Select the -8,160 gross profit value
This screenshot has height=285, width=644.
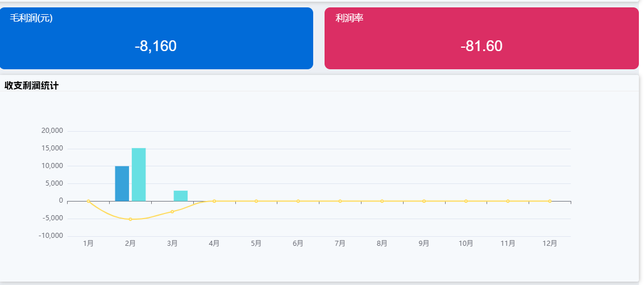(x=156, y=47)
